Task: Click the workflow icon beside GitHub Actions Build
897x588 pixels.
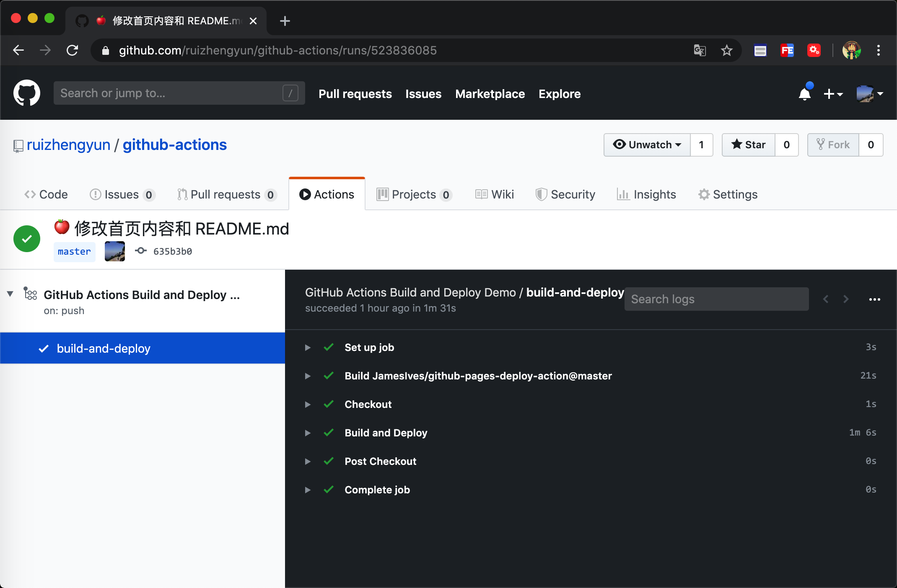Action: (x=30, y=294)
